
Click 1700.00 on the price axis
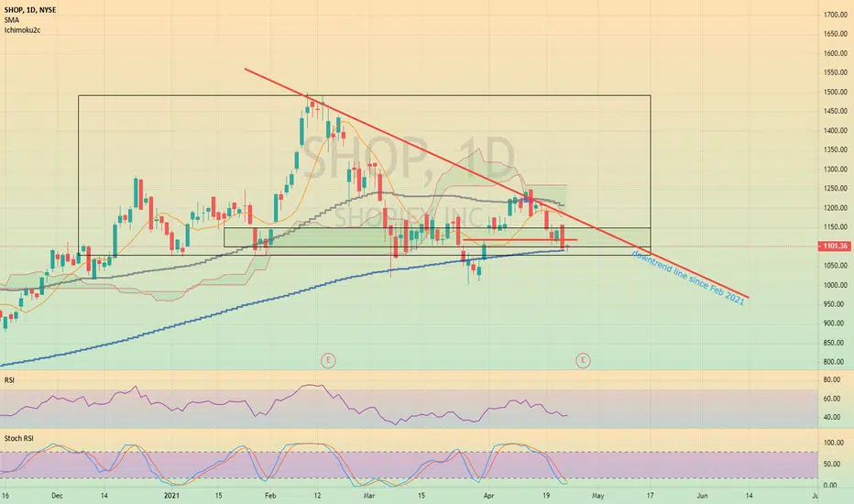click(835, 15)
